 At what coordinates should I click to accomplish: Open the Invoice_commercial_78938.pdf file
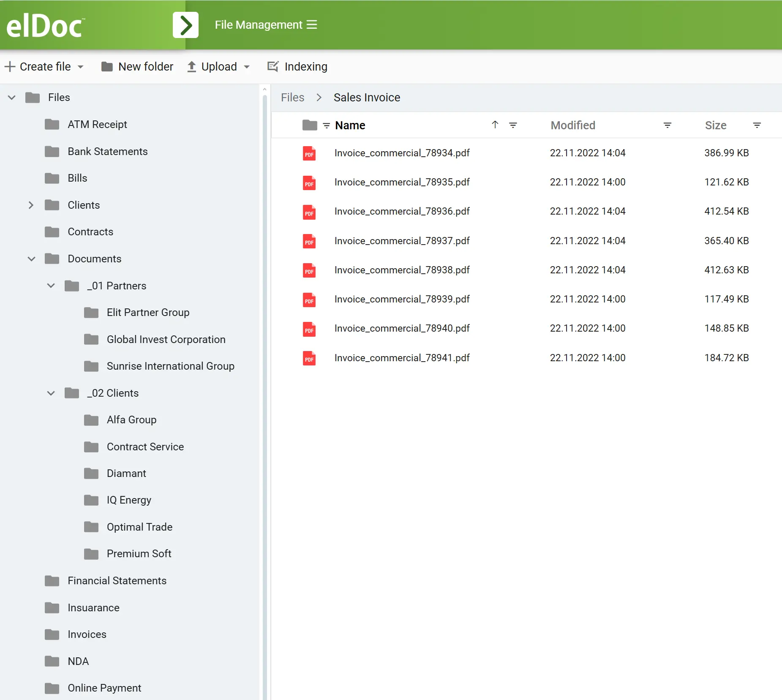click(402, 270)
